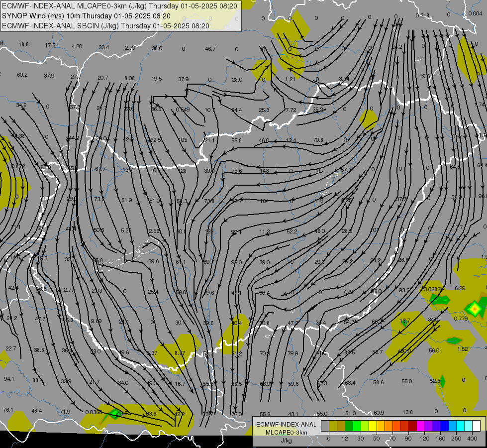The width and height of the screenshot is (487, 448).
Task: Click the map value '8.77'
Action: tap(180, 353)
